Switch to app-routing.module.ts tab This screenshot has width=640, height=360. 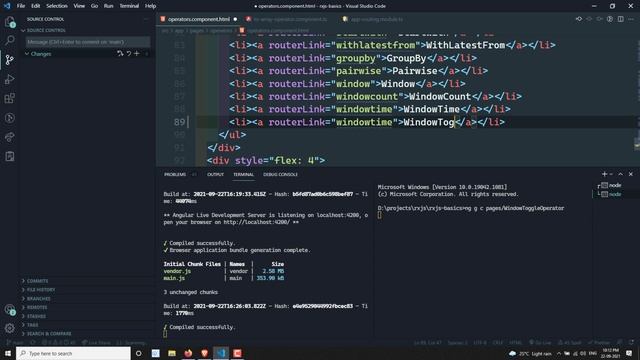[x=376, y=19]
